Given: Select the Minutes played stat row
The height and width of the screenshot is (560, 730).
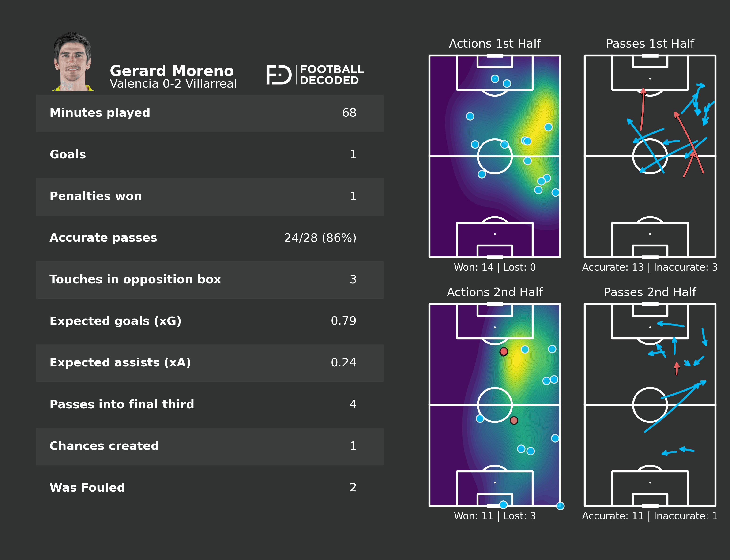Looking at the screenshot, I should (209, 113).
